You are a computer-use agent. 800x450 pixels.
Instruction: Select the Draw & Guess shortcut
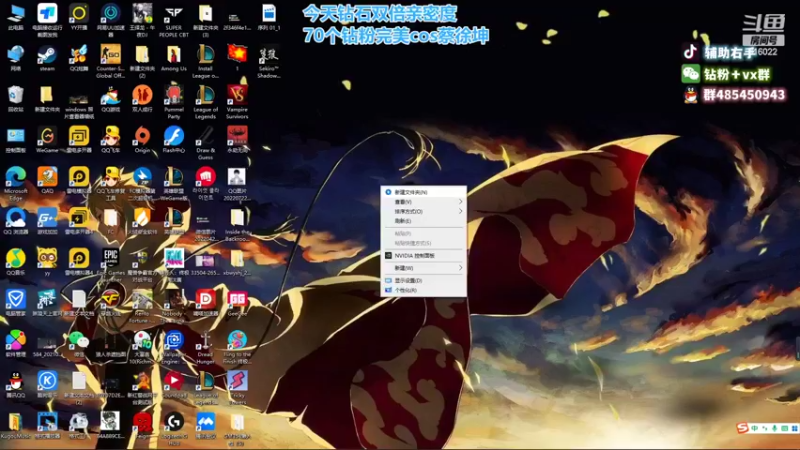click(x=205, y=143)
